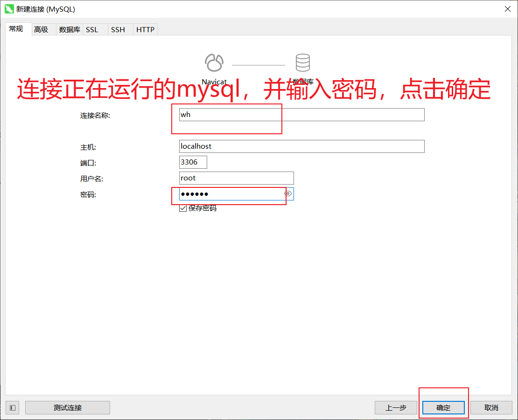
Task: Click the 保存密码 label text
Action: point(202,208)
